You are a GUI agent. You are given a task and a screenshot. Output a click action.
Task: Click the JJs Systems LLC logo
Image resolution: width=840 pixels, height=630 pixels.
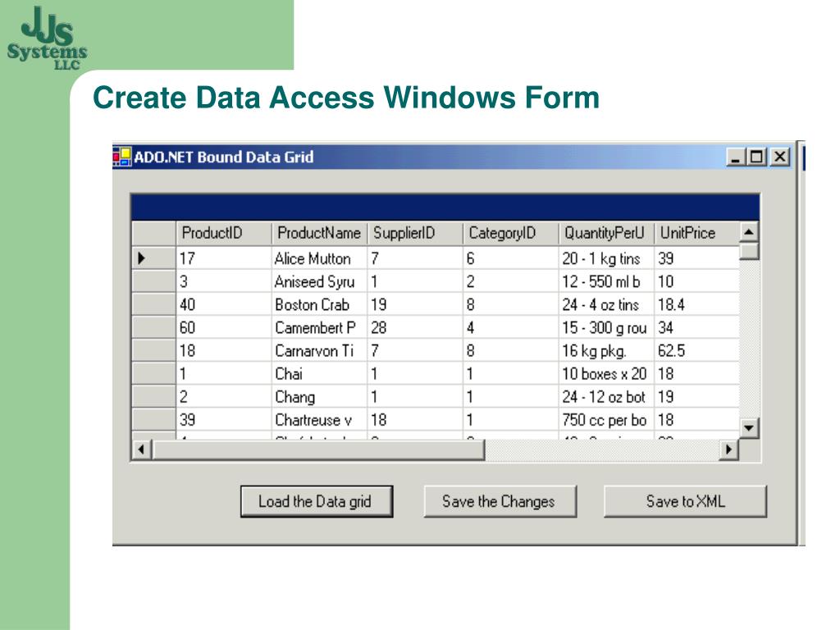click(48, 36)
